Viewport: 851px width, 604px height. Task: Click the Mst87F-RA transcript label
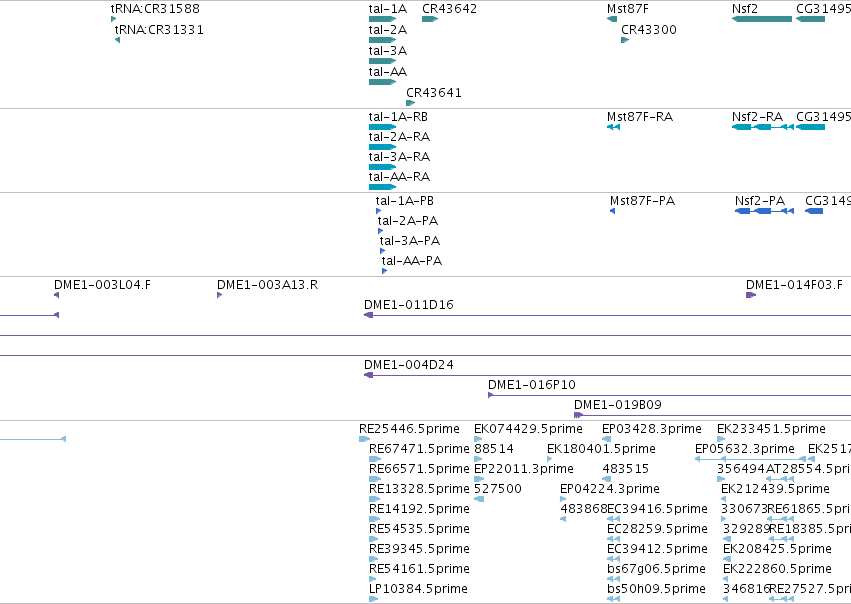click(x=640, y=117)
